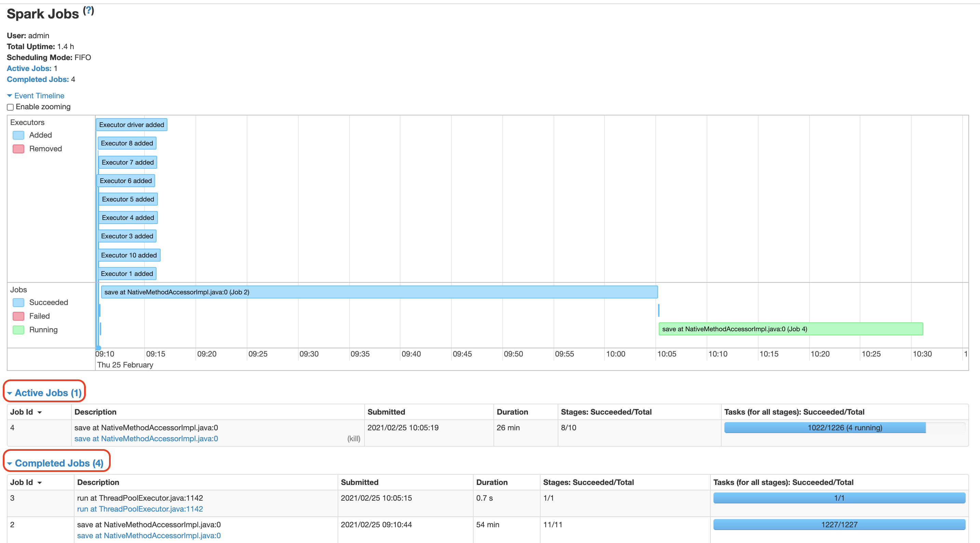Open job 3 run at ThreadPoolExecutor.java:1142 link

140,509
